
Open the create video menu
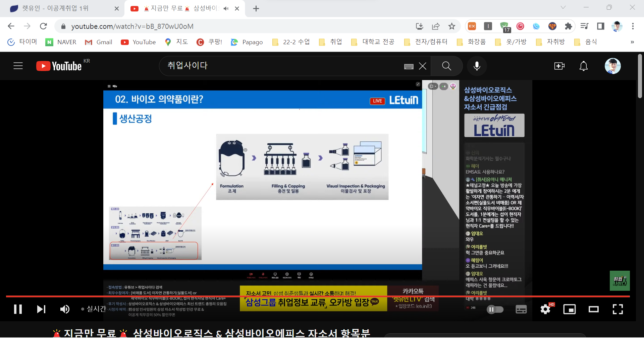[559, 66]
